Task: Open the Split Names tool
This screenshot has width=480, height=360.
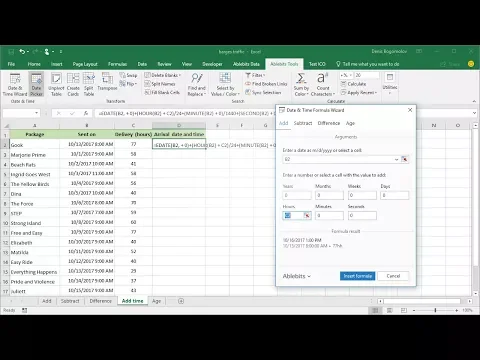Action: pyautogui.click(x=160, y=84)
